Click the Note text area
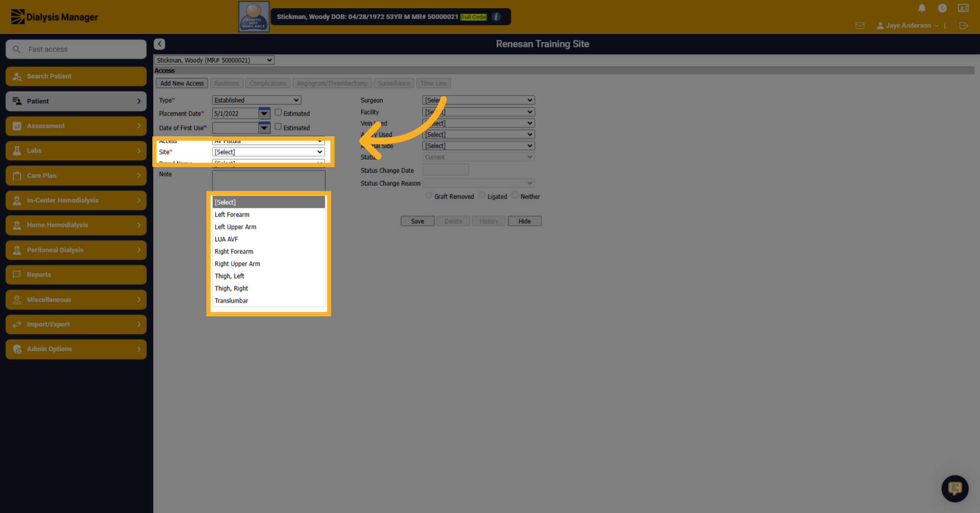The image size is (980, 513). click(x=269, y=180)
